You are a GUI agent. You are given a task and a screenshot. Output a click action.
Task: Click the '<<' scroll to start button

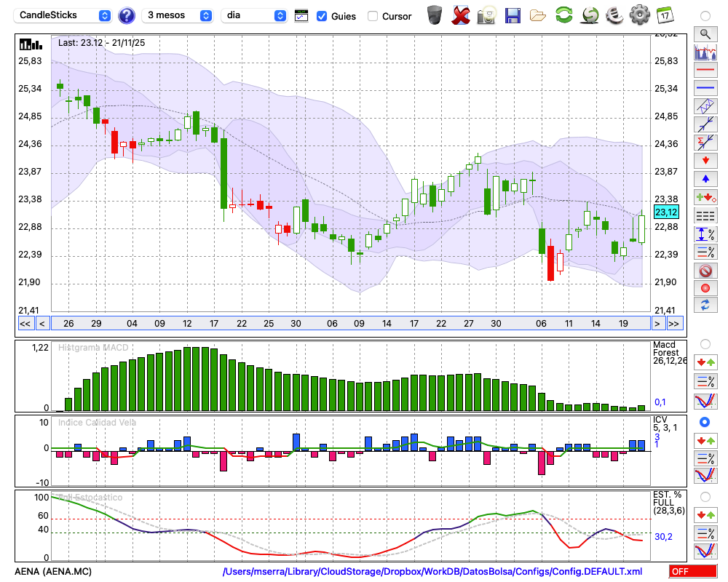coord(25,324)
